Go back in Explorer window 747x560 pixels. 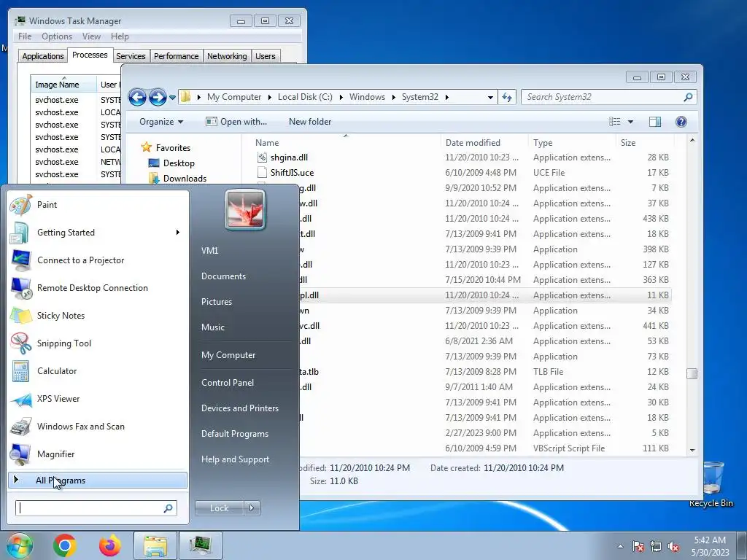[137, 97]
